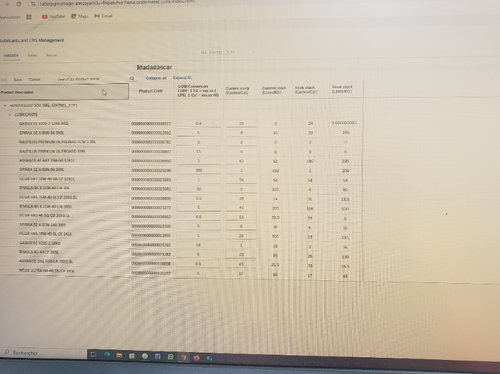Click the Save button
Screen dimensions: 500x374
coord(18,79)
